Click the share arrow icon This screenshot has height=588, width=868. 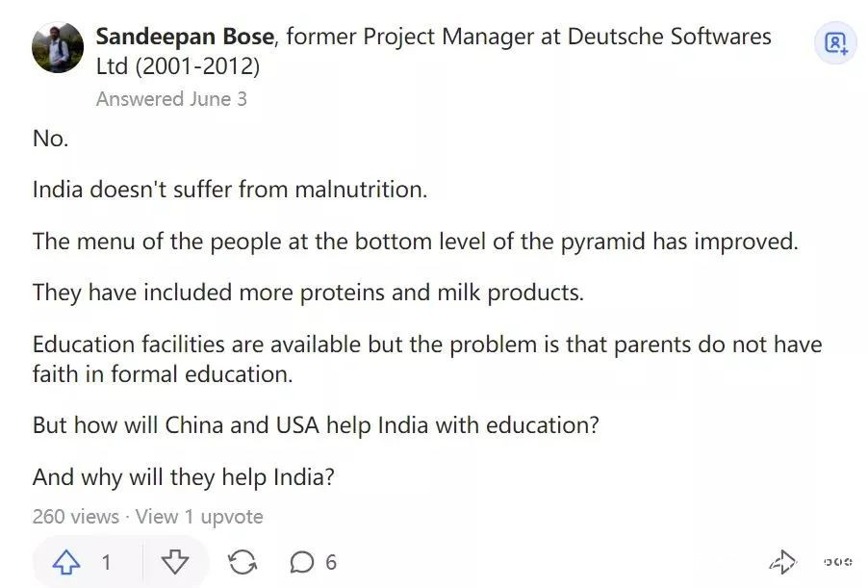coord(782,563)
